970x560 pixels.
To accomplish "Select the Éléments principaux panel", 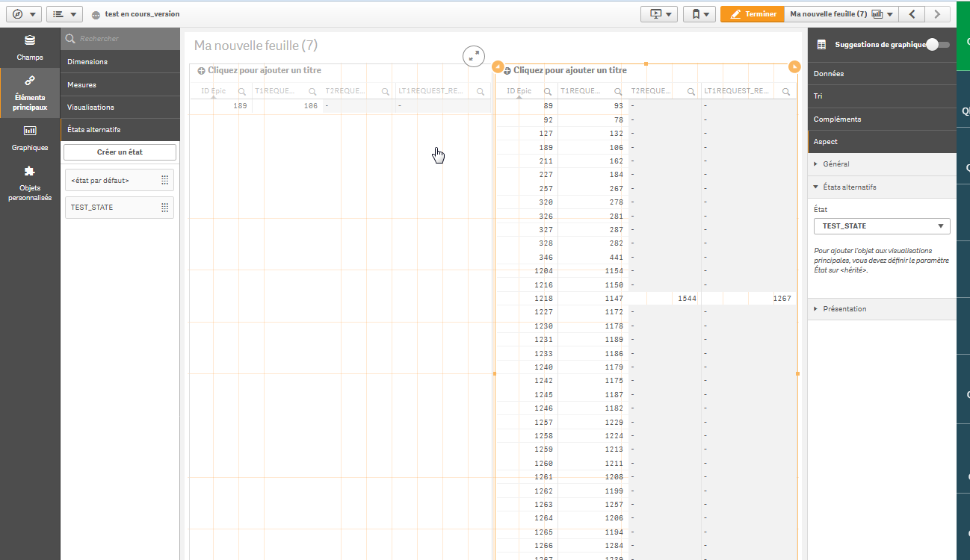I will [30, 93].
